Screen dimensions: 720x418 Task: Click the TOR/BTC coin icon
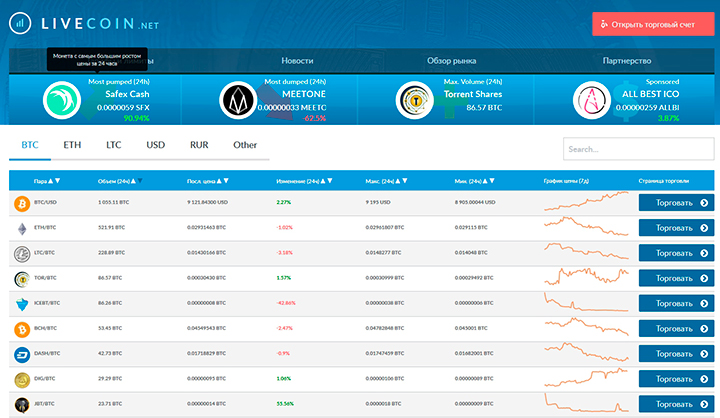point(22,279)
